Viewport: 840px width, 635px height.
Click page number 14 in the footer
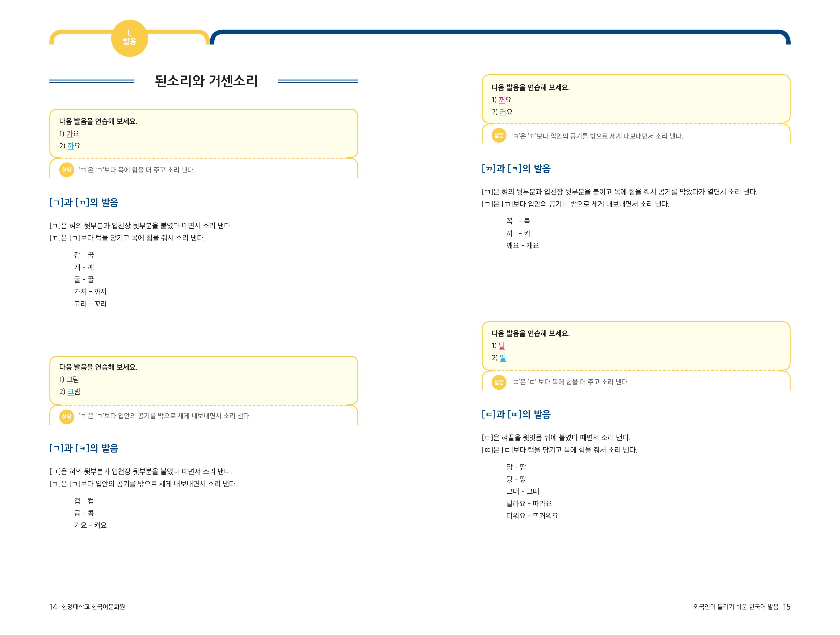(53, 607)
